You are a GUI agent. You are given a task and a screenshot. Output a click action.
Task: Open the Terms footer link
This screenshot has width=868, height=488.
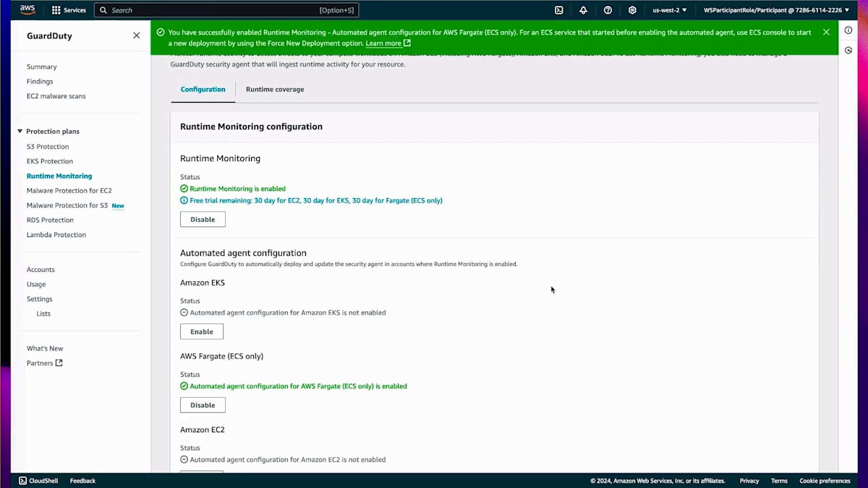[x=779, y=481]
